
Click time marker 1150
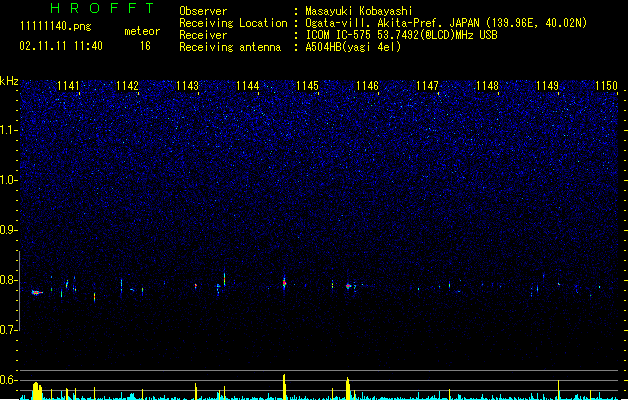click(x=606, y=86)
